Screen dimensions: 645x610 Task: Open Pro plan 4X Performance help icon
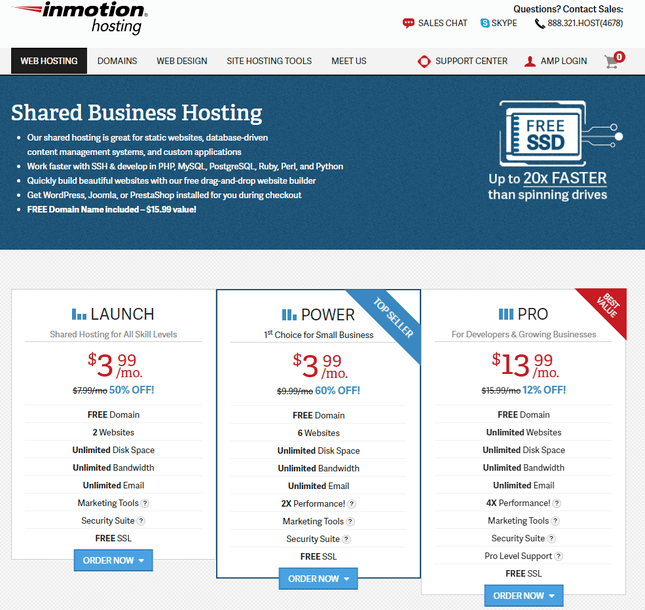557,503
